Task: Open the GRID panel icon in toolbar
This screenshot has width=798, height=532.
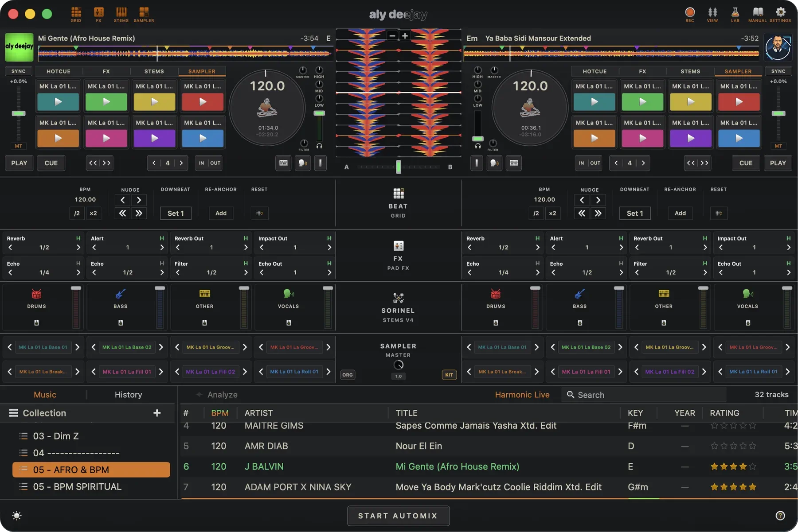Action: [x=76, y=14]
